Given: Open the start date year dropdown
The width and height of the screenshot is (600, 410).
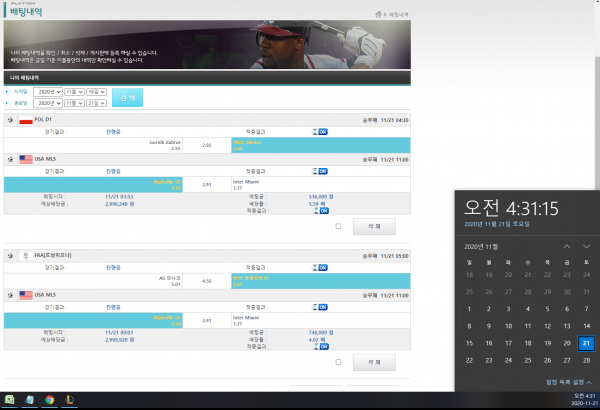Looking at the screenshot, I should [x=48, y=92].
